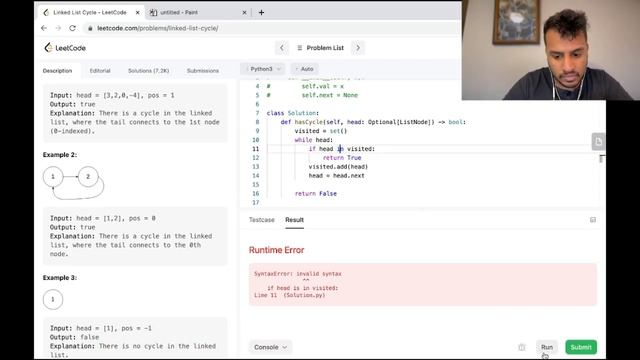Click 'class Solution:' in the editor

[x=293, y=113]
